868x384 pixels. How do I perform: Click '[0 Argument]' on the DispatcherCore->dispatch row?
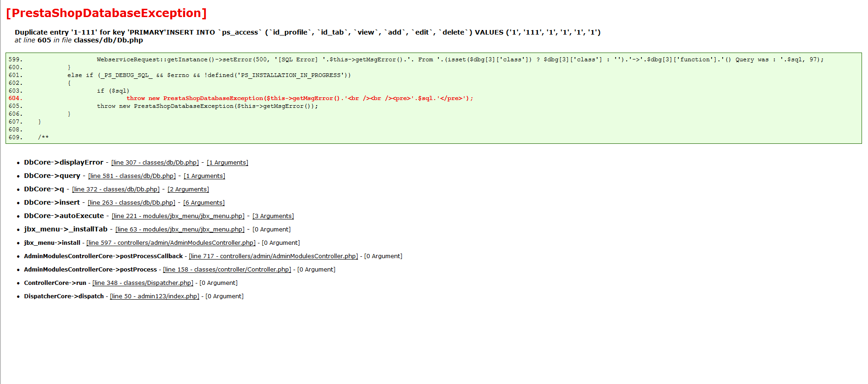(x=224, y=296)
